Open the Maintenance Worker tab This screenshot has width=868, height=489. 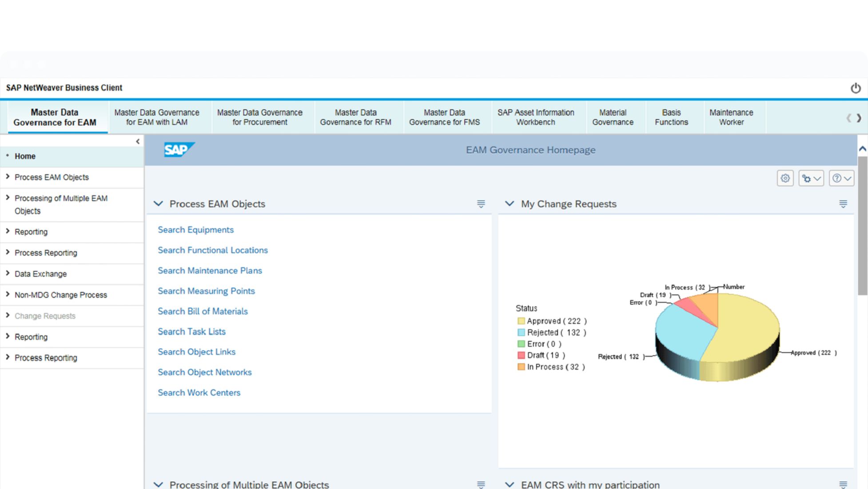point(731,117)
